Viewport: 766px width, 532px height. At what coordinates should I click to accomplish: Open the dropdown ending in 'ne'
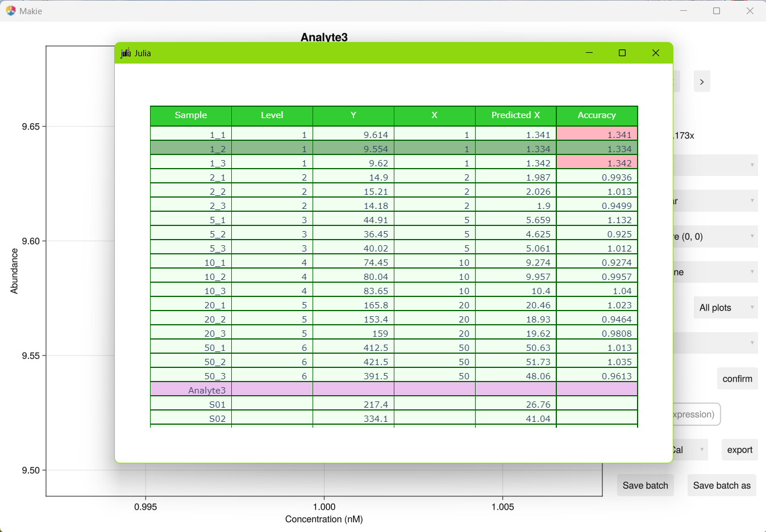(715, 272)
